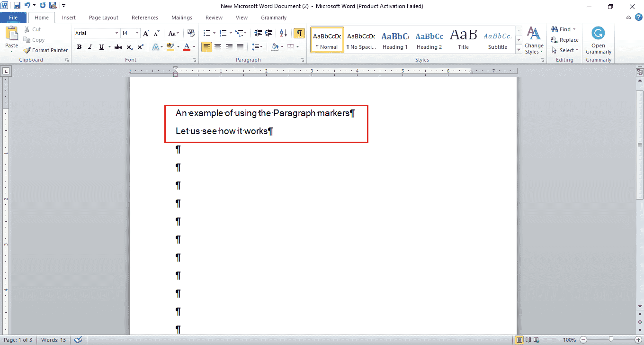This screenshot has height=345, width=644.
Task: Click the bullet list icon
Action: [x=206, y=33]
